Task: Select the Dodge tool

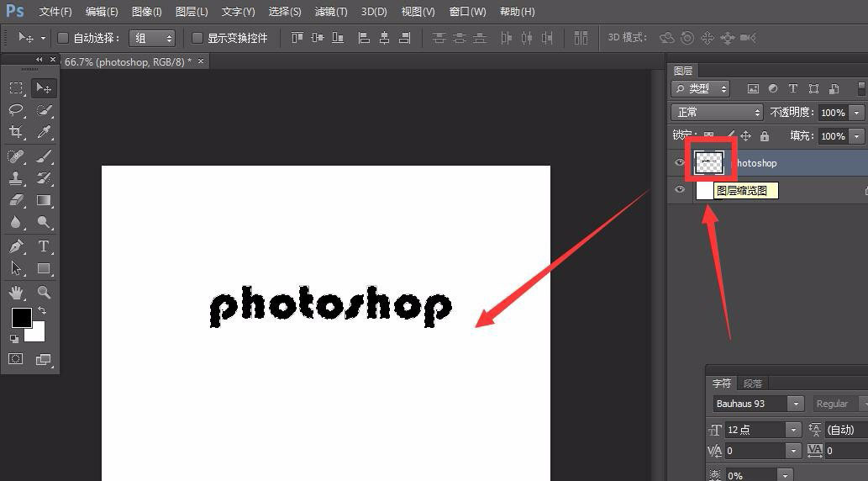Action: pos(43,222)
